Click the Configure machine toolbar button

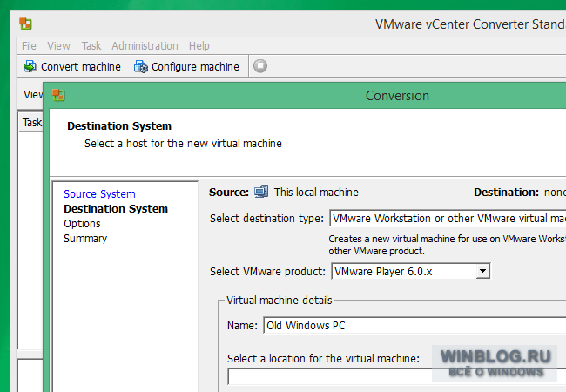coord(186,66)
